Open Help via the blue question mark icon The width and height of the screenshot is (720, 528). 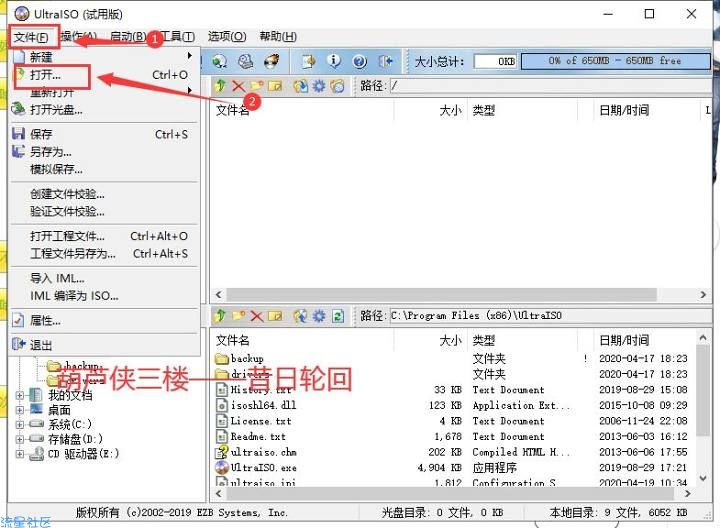click(x=360, y=61)
